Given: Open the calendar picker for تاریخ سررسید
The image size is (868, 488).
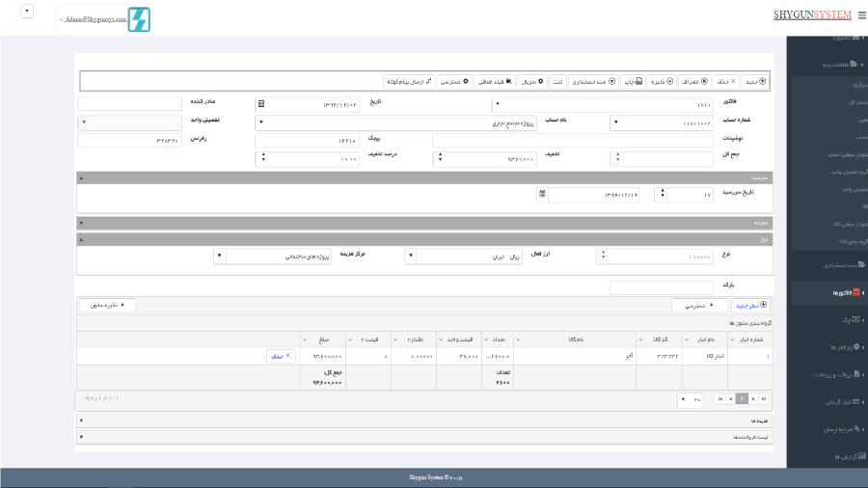Looking at the screenshot, I should pyautogui.click(x=542, y=195).
